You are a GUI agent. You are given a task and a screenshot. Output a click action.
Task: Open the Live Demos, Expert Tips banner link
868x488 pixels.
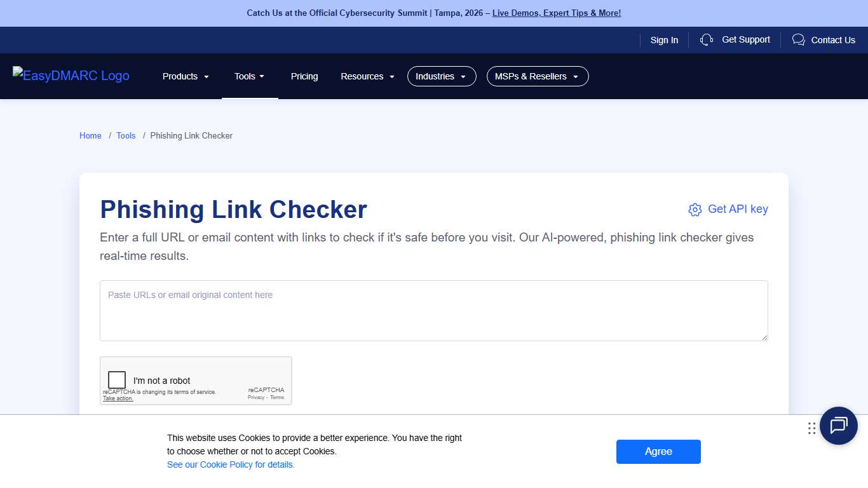pos(556,13)
